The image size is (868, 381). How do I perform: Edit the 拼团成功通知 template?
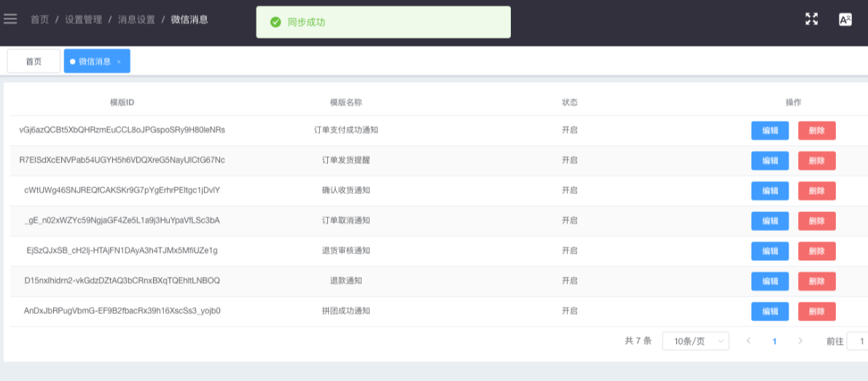[x=770, y=311]
